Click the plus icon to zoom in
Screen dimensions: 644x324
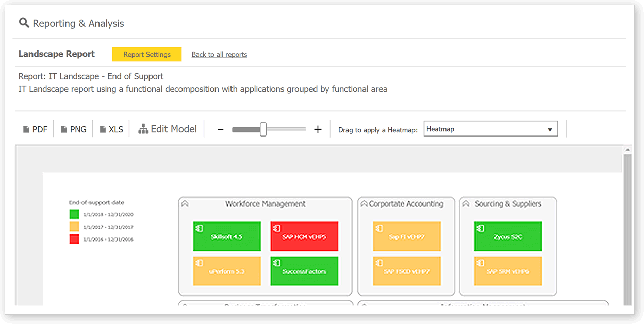click(x=318, y=129)
